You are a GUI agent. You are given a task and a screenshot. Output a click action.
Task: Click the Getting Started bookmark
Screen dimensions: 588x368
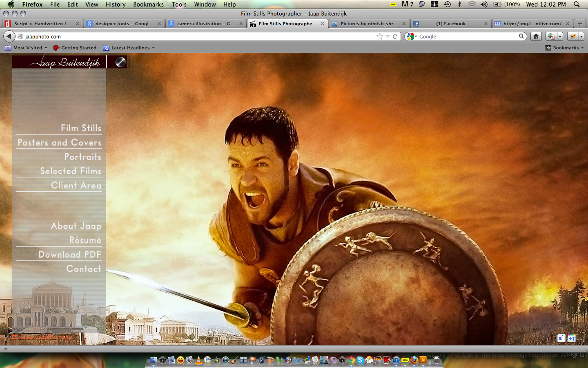pyautogui.click(x=75, y=48)
